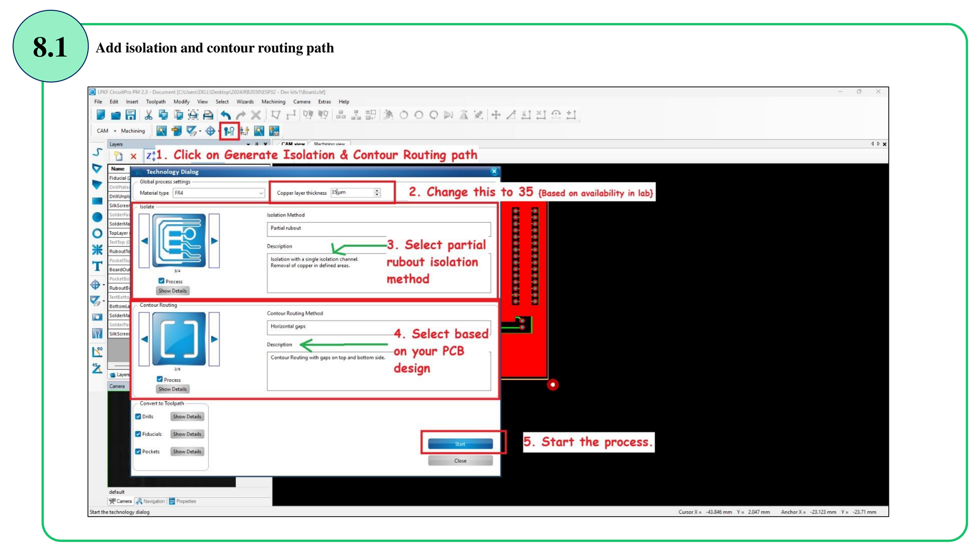
Task: Click Show Details next to Pockets
Action: click(x=187, y=452)
